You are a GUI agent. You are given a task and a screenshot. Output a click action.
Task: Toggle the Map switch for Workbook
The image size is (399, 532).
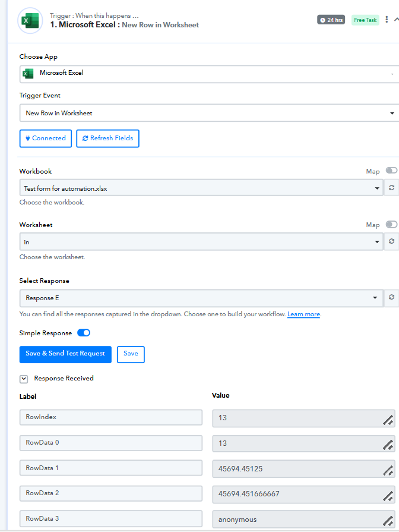pos(391,171)
